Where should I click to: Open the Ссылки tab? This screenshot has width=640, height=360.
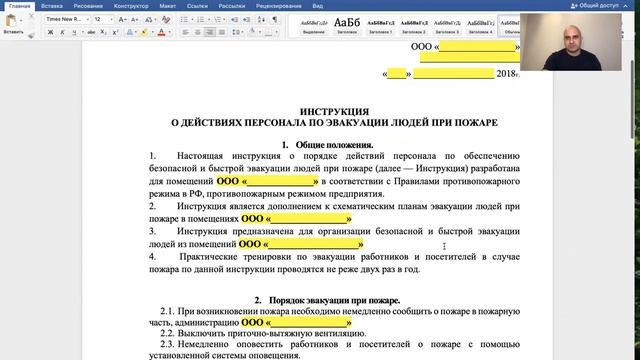tap(197, 6)
